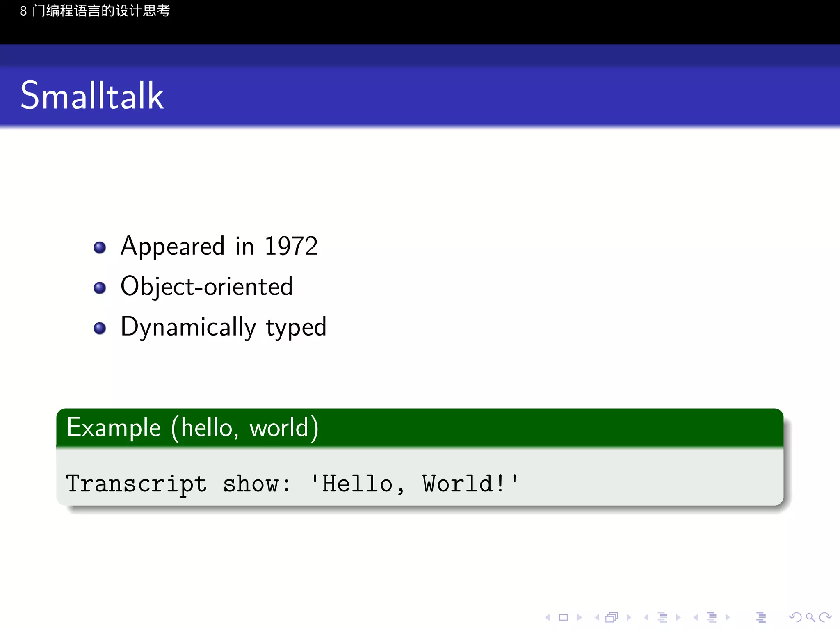The image size is (840, 630).
Task: Jump to next frame arrow
Action: (629, 617)
